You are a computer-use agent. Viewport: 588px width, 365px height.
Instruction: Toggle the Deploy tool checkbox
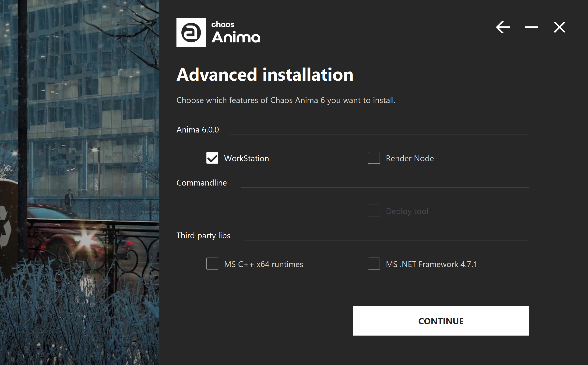[x=374, y=211]
